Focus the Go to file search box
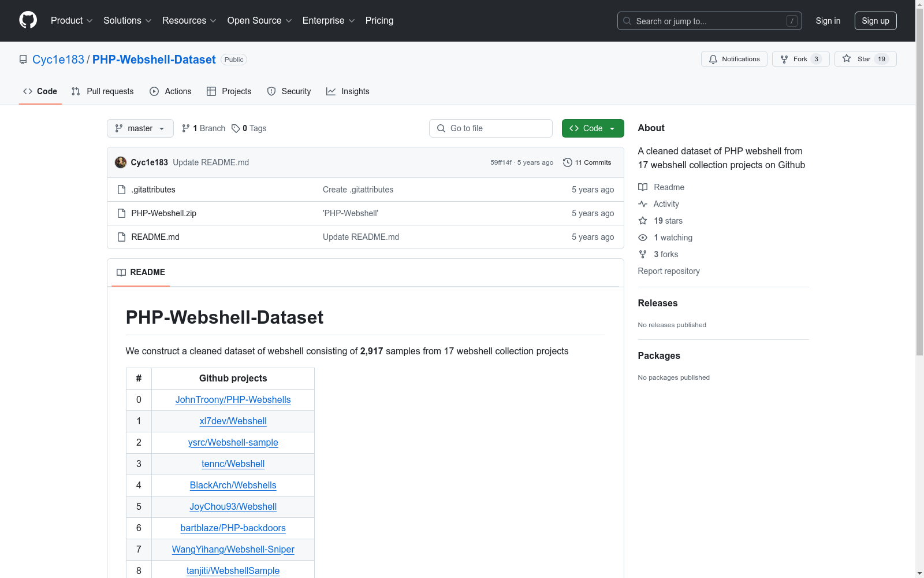Viewport: 924px width, 578px height. (x=491, y=128)
